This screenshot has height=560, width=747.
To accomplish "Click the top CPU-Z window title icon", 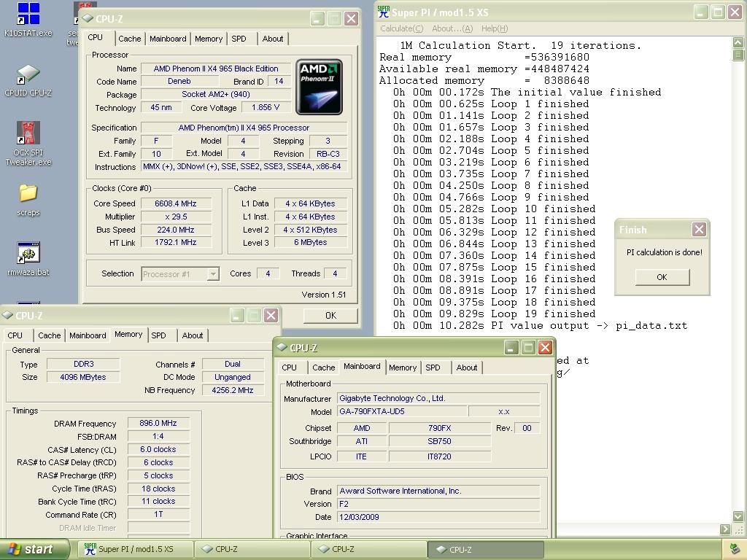I will point(88,18).
